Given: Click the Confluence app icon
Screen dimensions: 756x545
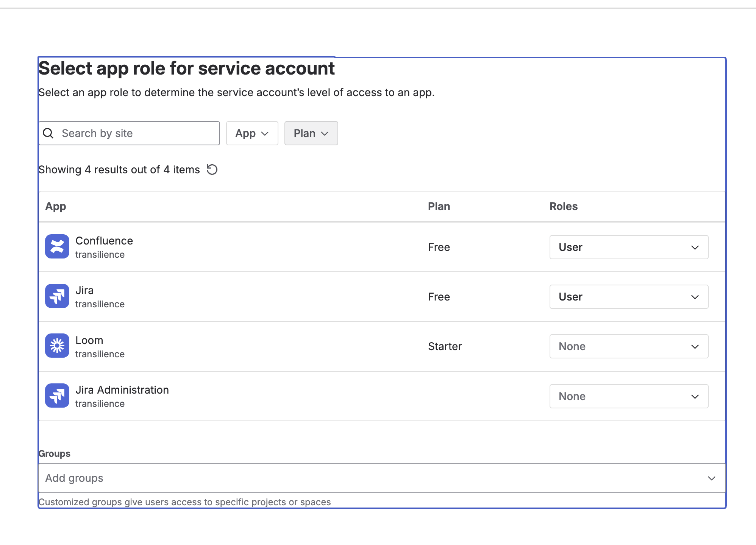Looking at the screenshot, I should click(x=57, y=246).
